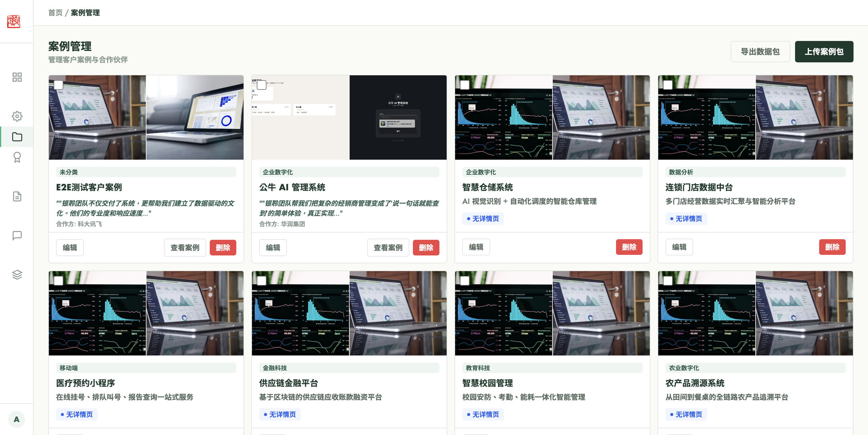868x435 pixels.
Task: Click the red seal logo icon
Action: point(14,22)
